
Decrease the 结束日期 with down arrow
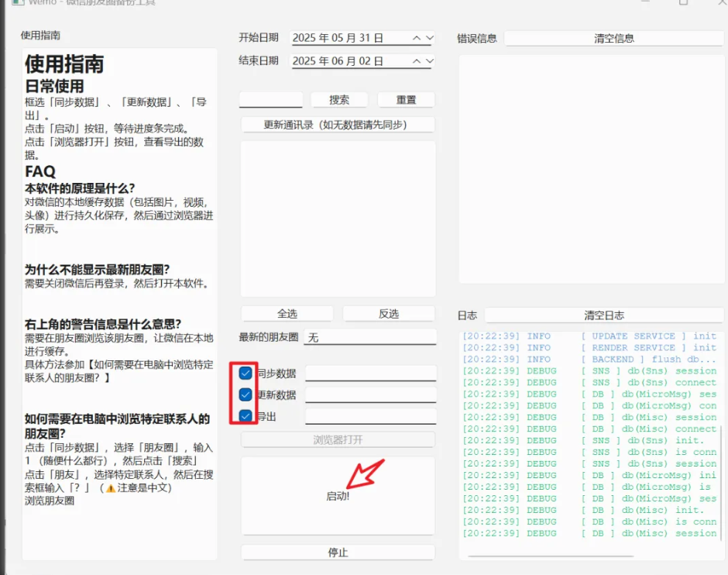pyautogui.click(x=430, y=61)
